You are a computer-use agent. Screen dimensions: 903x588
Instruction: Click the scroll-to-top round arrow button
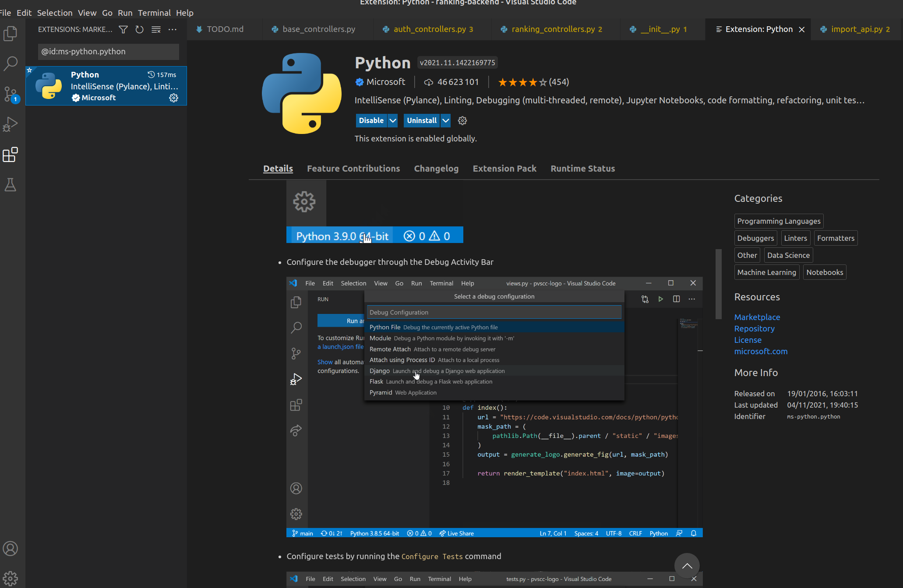coord(687,566)
